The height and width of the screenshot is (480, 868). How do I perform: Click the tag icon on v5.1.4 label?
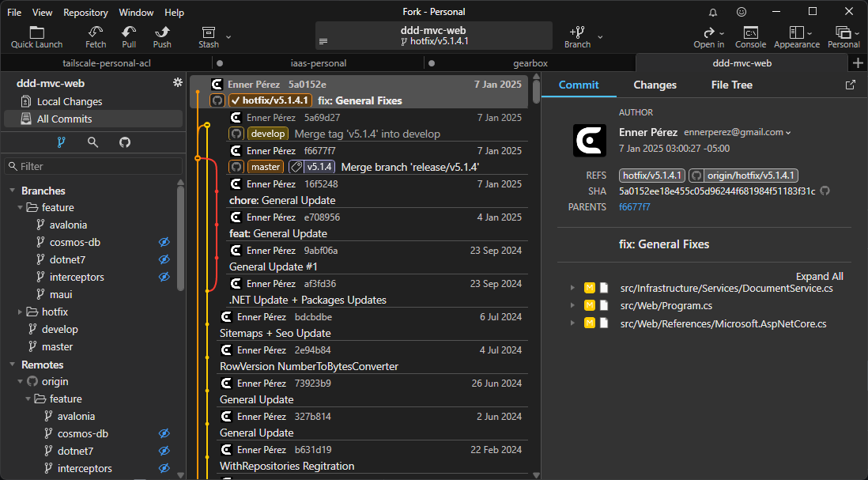[296, 167]
